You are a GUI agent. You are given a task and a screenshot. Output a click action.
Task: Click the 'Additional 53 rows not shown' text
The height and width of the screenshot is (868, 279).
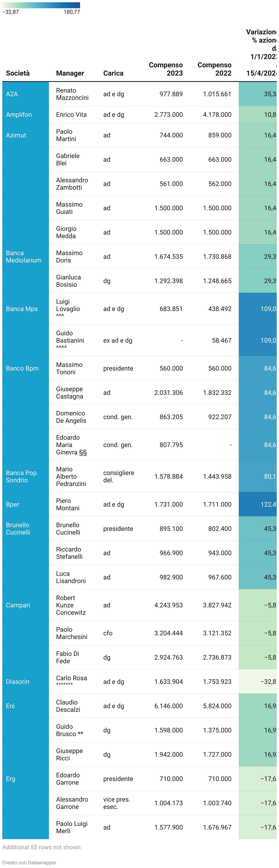pos(42,847)
